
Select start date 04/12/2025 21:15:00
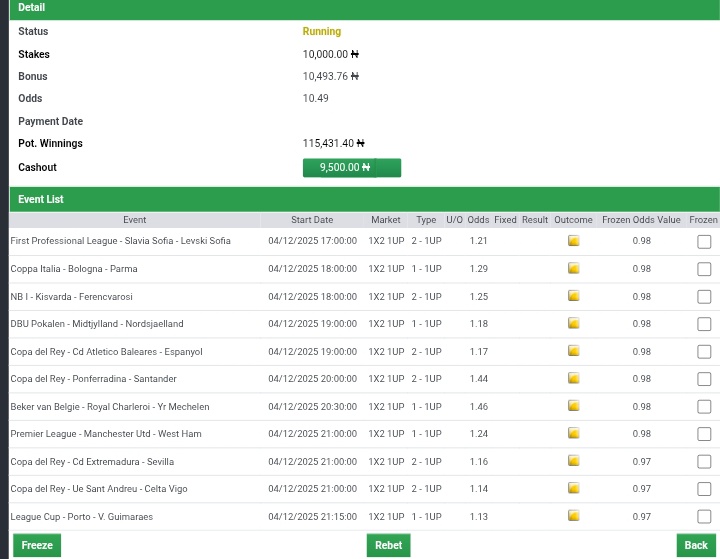click(x=313, y=517)
